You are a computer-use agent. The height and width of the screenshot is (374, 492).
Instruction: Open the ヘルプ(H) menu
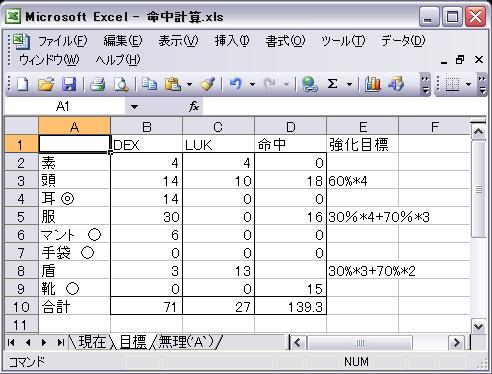click(x=118, y=60)
